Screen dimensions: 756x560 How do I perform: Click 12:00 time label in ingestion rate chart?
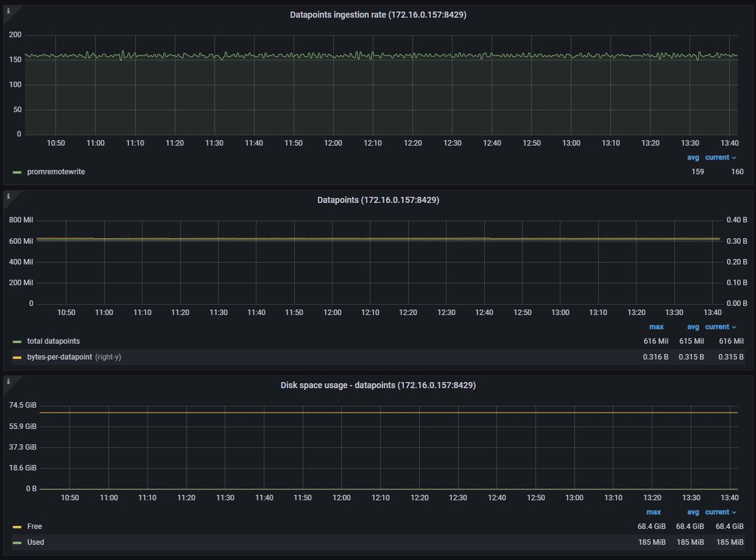333,143
